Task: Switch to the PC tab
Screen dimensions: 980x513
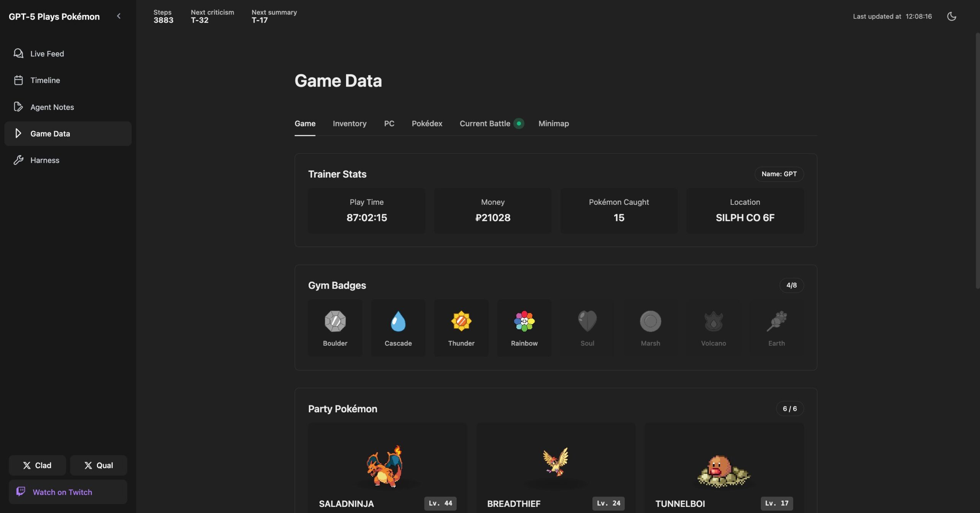Action: (x=389, y=124)
